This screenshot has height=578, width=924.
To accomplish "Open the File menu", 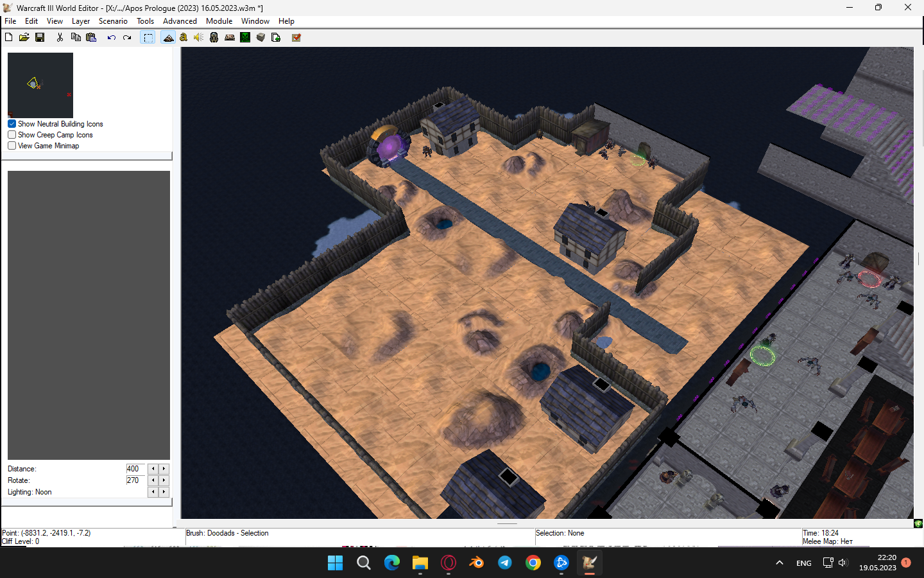I will tap(10, 21).
